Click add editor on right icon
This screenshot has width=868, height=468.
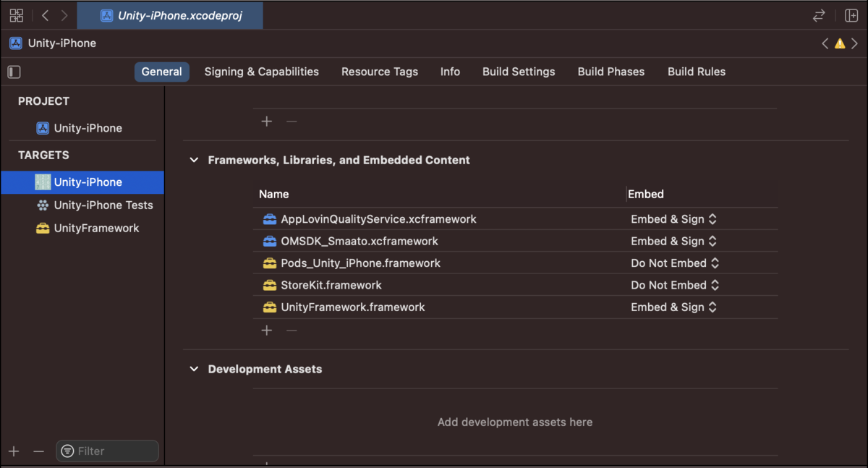click(851, 15)
